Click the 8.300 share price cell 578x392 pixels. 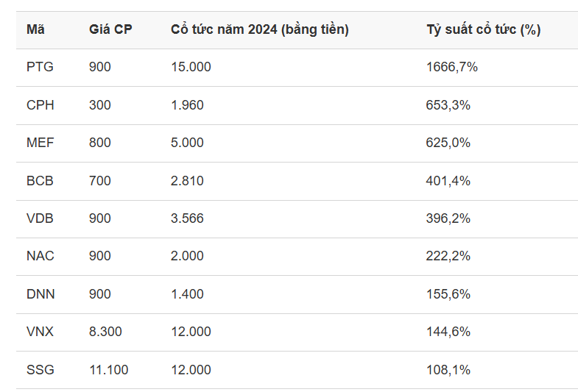pyautogui.click(x=105, y=332)
